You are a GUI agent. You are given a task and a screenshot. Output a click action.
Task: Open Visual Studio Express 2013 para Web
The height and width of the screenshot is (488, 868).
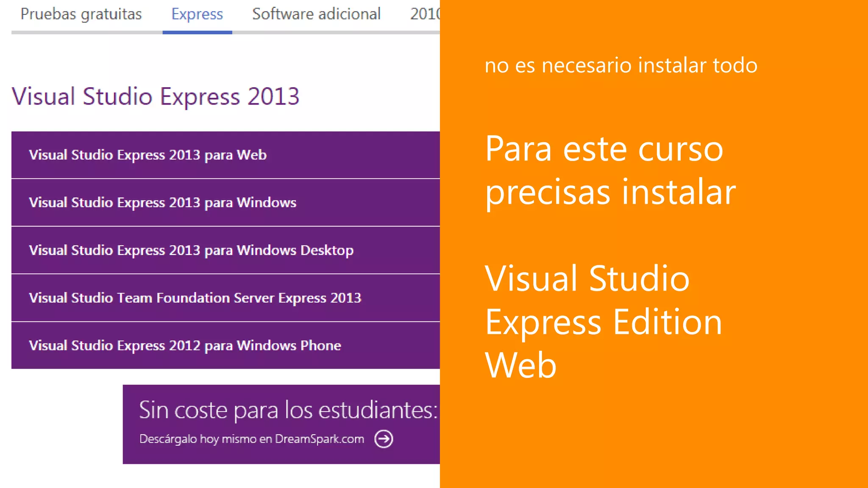pyautogui.click(x=225, y=155)
